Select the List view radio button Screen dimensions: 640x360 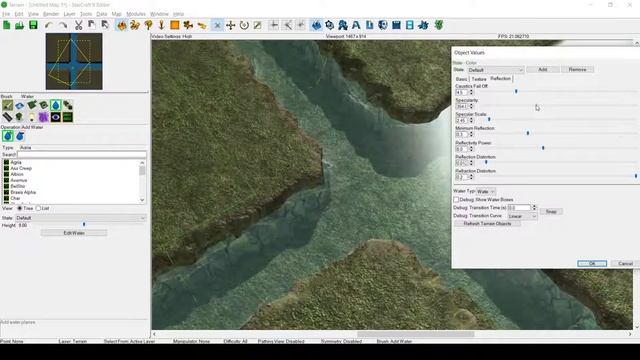(38, 208)
